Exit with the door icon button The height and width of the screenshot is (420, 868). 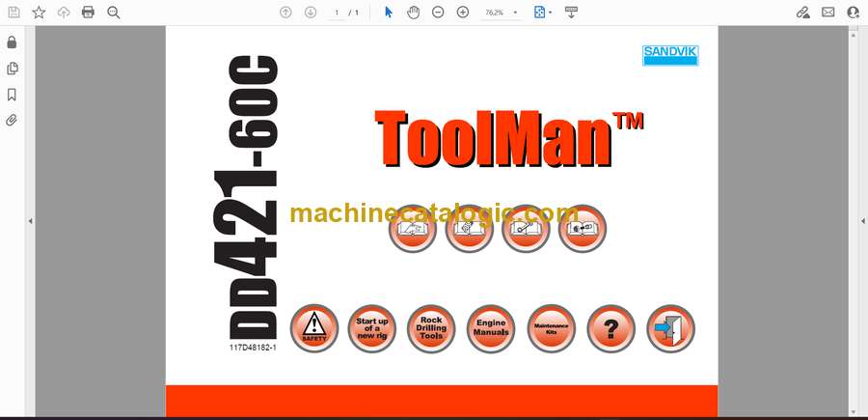click(x=670, y=328)
